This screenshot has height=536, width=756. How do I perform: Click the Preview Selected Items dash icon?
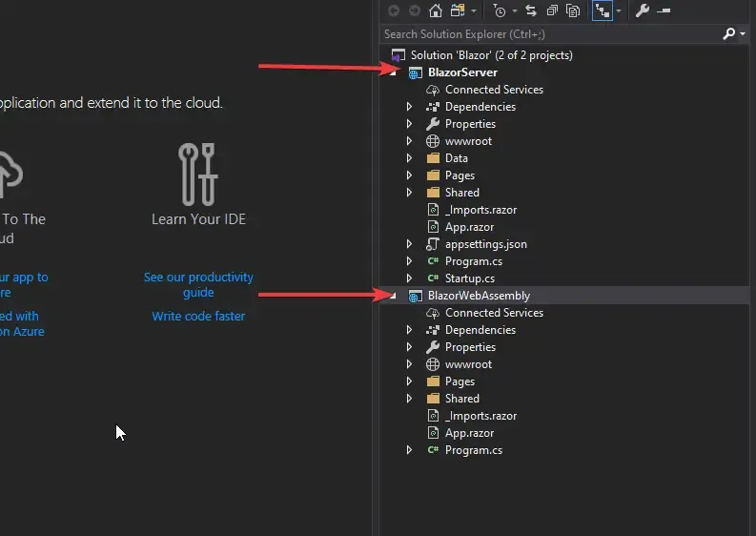coord(664,10)
